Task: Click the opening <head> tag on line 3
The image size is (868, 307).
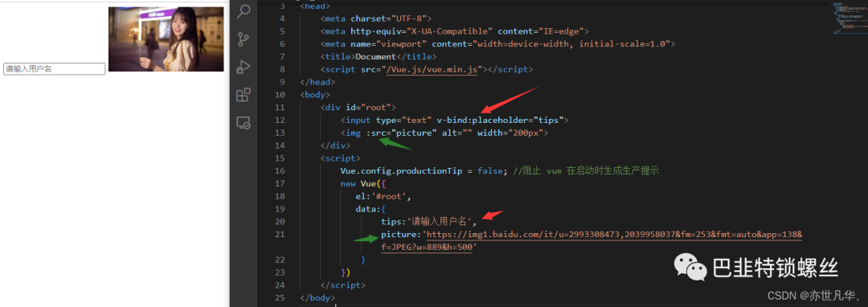Action: [x=315, y=6]
